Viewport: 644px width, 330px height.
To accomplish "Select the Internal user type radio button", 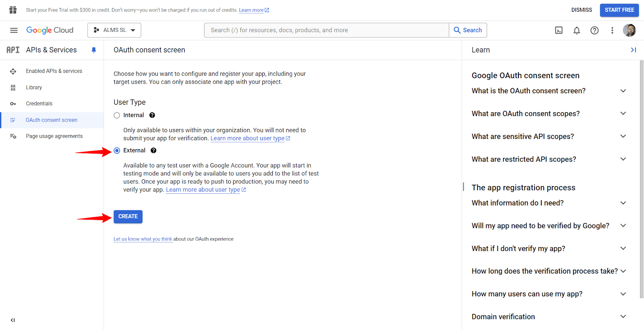I will pyautogui.click(x=117, y=115).
